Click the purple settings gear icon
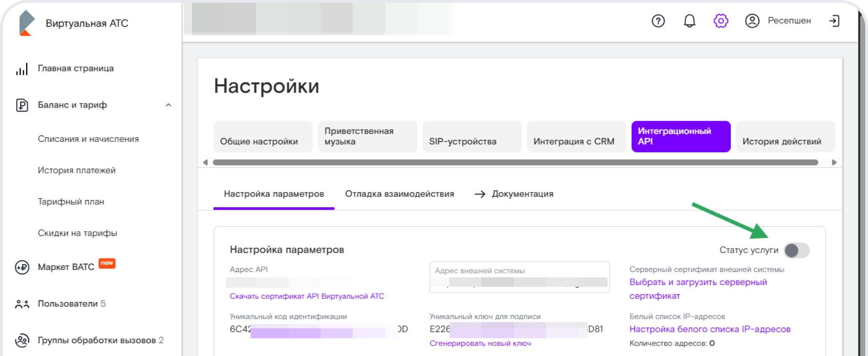The width and height of the screenshot is (868, 356). point(720,21)
